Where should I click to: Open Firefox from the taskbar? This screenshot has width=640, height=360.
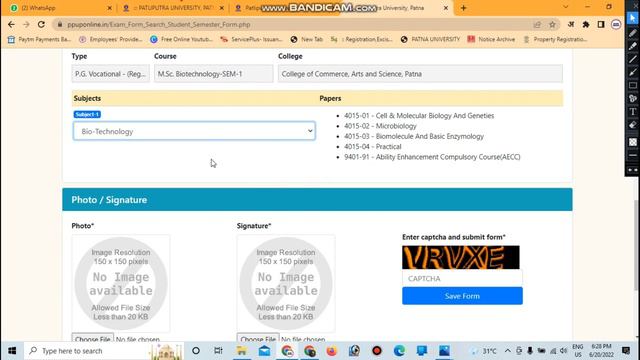(x=332, y=351)
